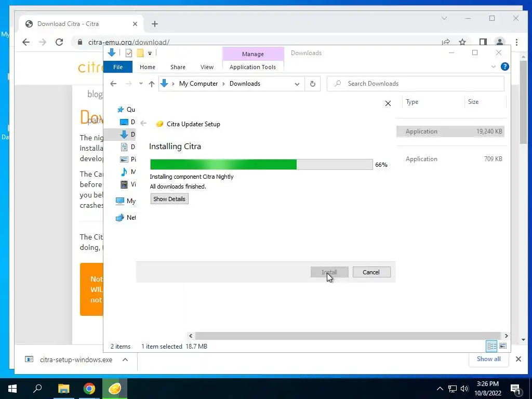The height and width of the screenshot is (399, 532).
Task: Click the Citra install progress bar
Action: click(x=261, y=165)
